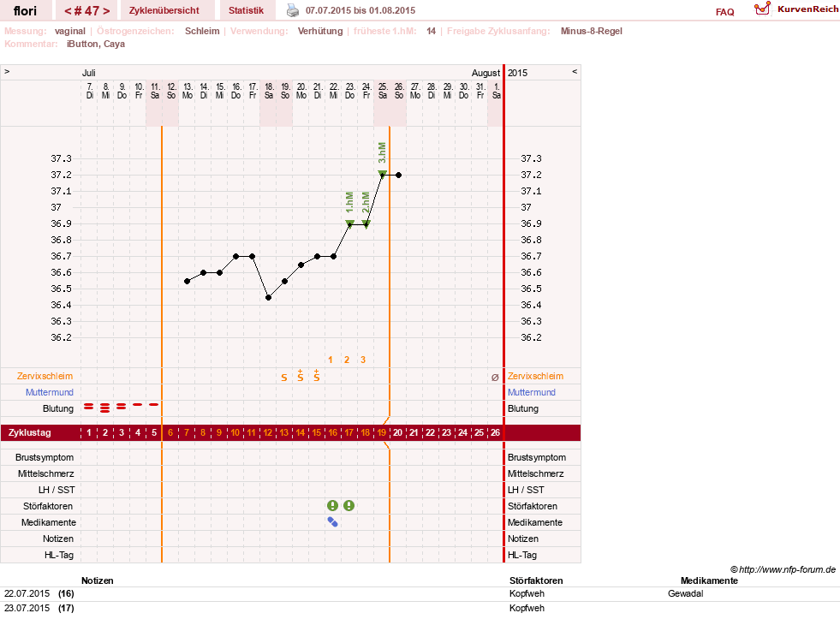
Task: Click the left Zervixschleim row label
Action: point(45,376)
